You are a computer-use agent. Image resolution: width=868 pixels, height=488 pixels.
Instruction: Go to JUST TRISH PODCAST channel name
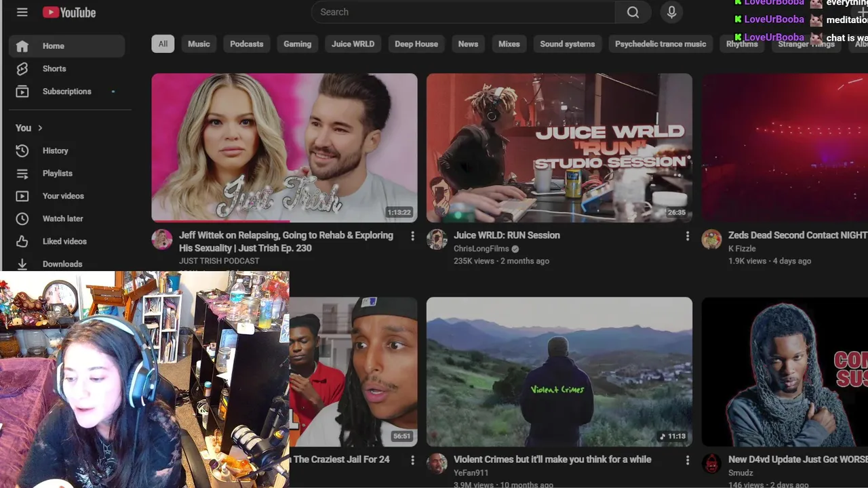[x=219, y=261]
